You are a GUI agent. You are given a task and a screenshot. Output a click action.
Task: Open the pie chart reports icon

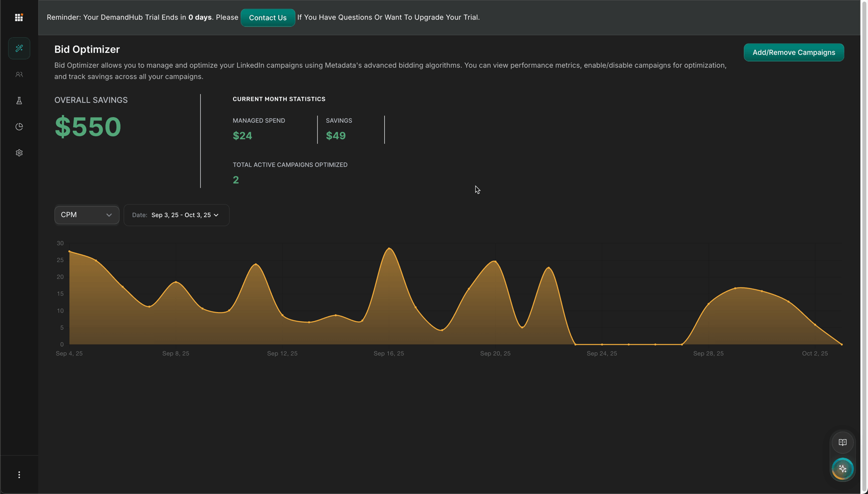click(x=19, y=127)
